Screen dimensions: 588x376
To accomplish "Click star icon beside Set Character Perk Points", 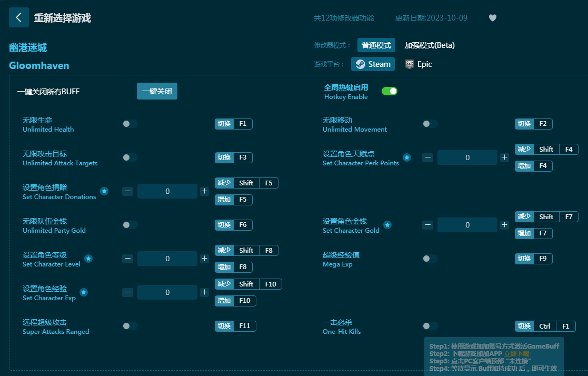I will [x=407, y=157].
